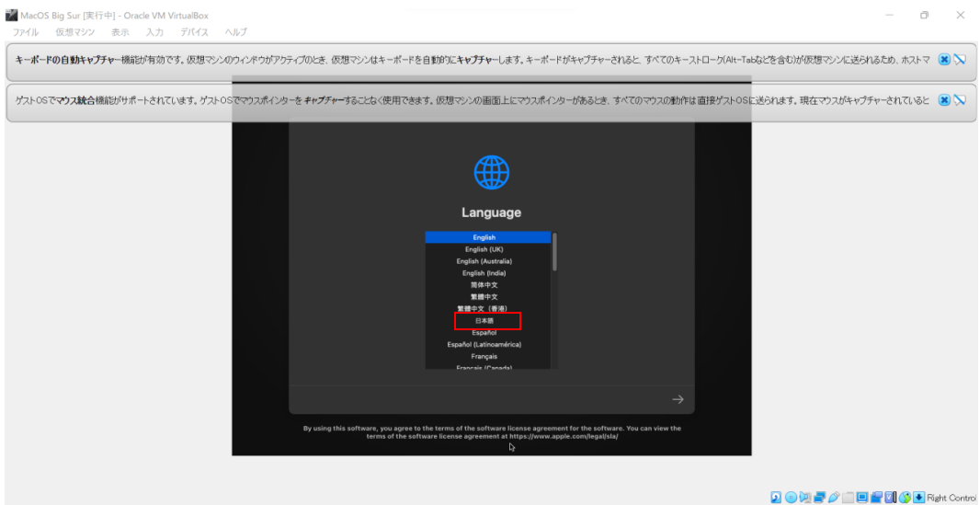
Task: Open the デバイス menu
Action: point(194,32)
